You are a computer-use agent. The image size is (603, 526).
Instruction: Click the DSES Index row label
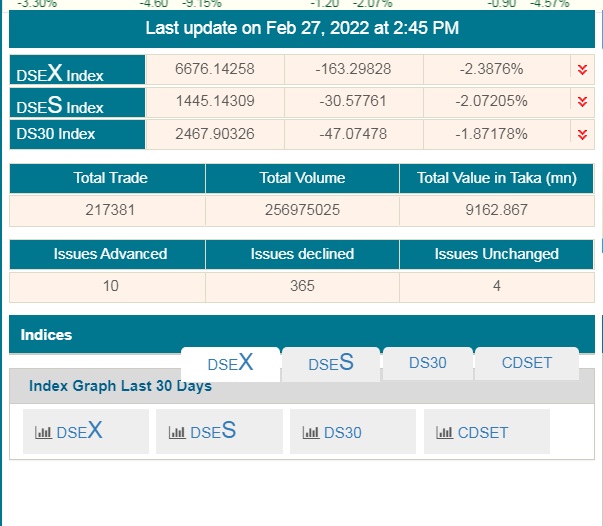tap(60, 106)
